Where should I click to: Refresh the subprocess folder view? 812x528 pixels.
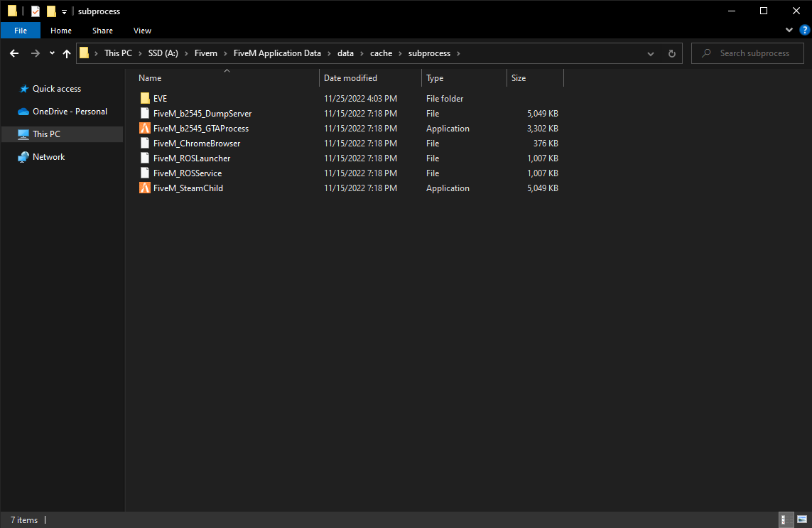tap(671, 53)
